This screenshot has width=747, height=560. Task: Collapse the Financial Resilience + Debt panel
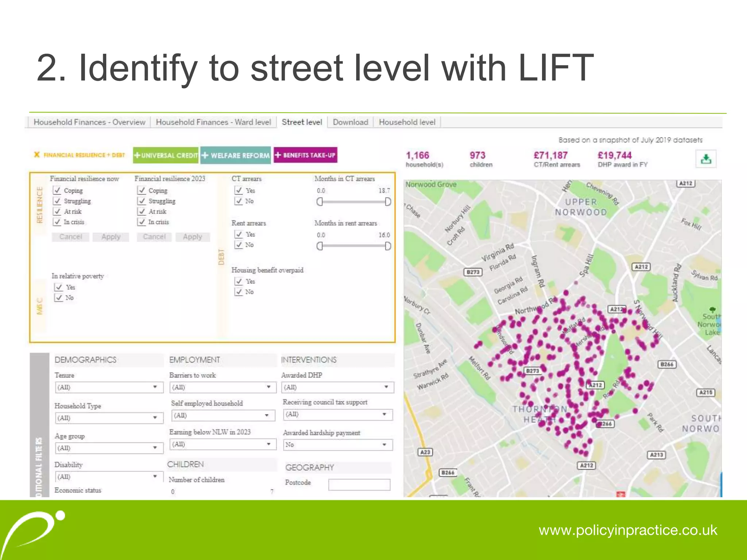80,155
